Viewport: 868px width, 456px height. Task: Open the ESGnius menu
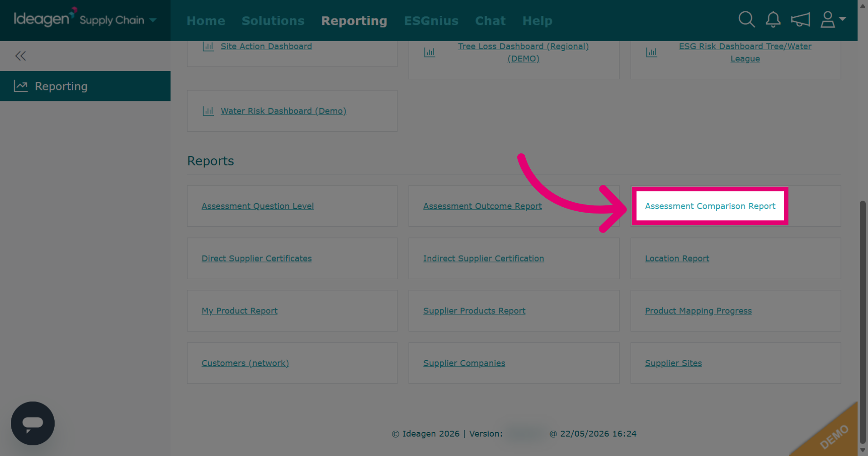[431, 21]
